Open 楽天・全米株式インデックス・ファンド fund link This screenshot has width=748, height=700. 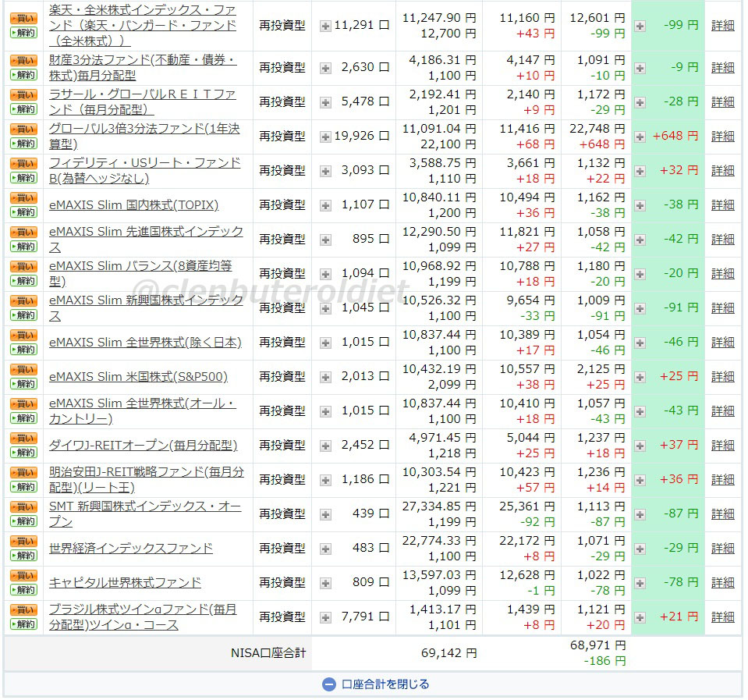[143, 25]
